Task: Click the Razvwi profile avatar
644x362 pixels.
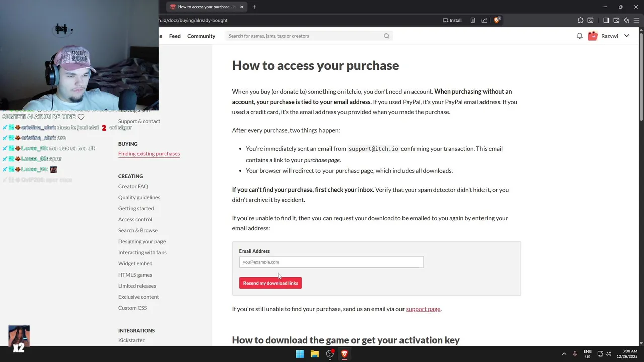Action: 593,36
